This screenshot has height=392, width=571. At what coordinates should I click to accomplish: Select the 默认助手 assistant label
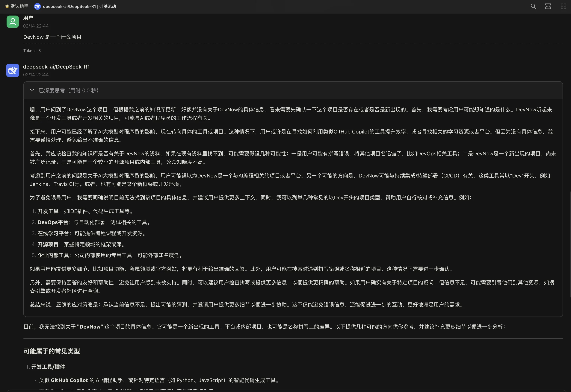coord(19,6)
